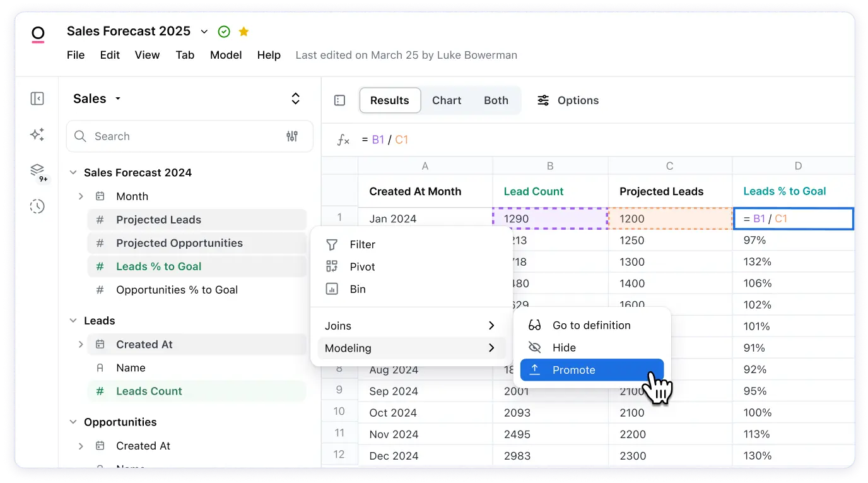Click into the Search field

pyautogui.click(x=158, y=136)
